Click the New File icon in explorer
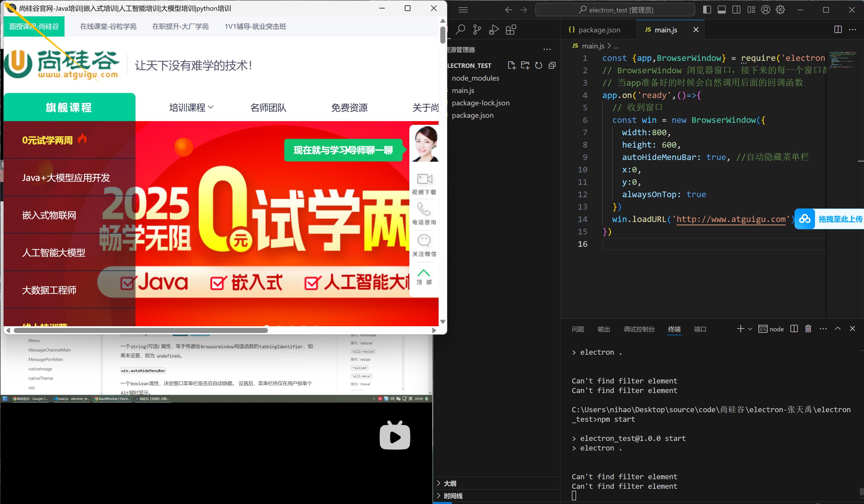This screenshot has height=504, width=864. [x=512, y=65]
